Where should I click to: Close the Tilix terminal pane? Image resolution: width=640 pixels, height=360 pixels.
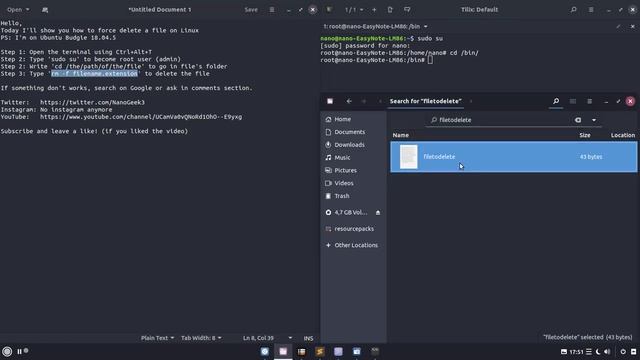click(x=633, y=27)
